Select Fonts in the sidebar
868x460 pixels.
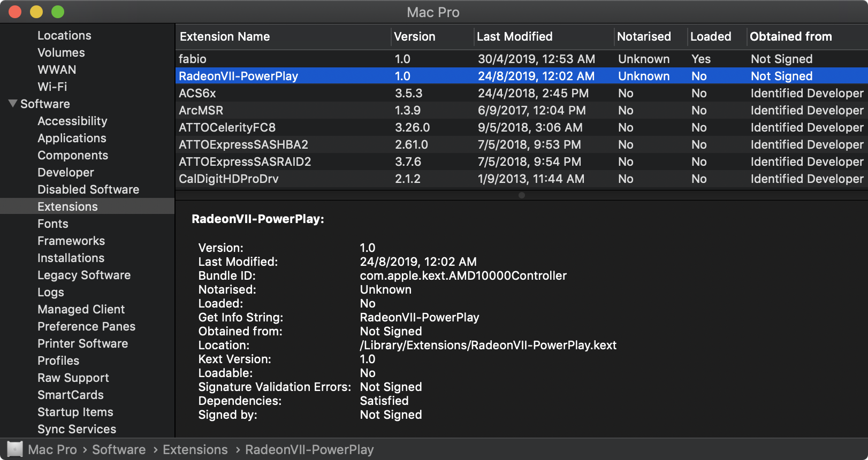pos(53,224)
